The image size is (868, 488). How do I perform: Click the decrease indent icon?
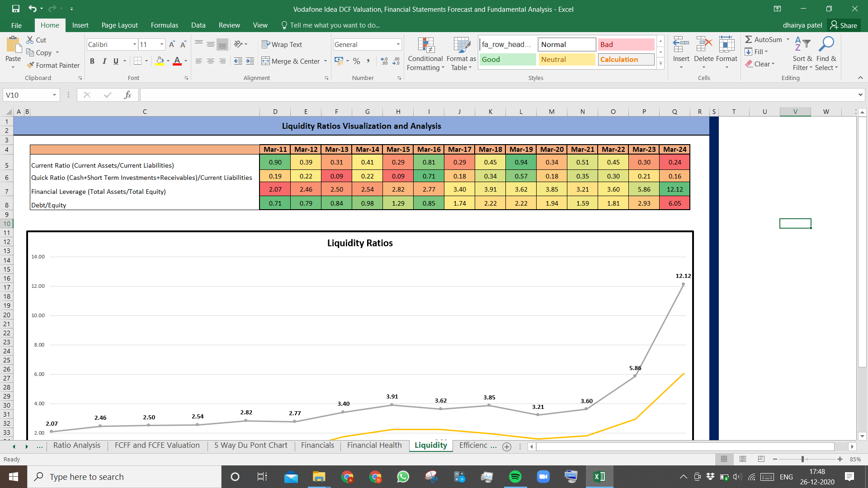pos(238,61)
